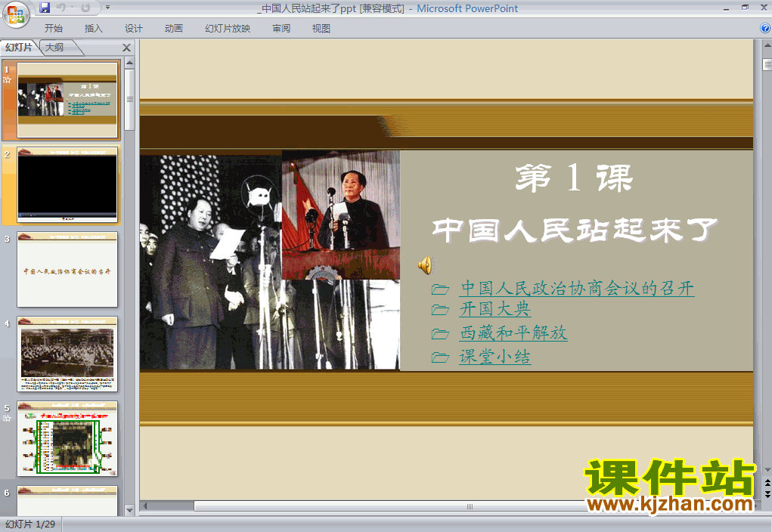Image resolution: width=772 pixels, height=532 pixels.
Task: Select the 审阅 ribbon tab
Action: (x=281, y=29)
